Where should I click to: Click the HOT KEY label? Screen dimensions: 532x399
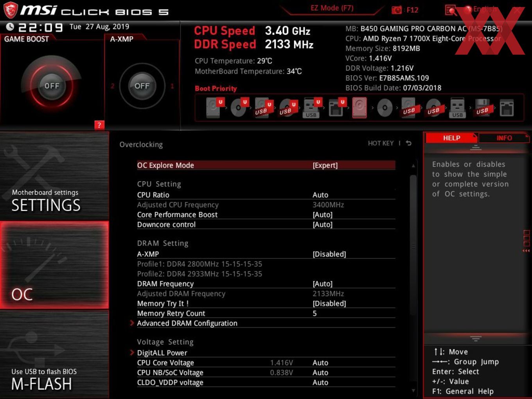click(381, 143)
